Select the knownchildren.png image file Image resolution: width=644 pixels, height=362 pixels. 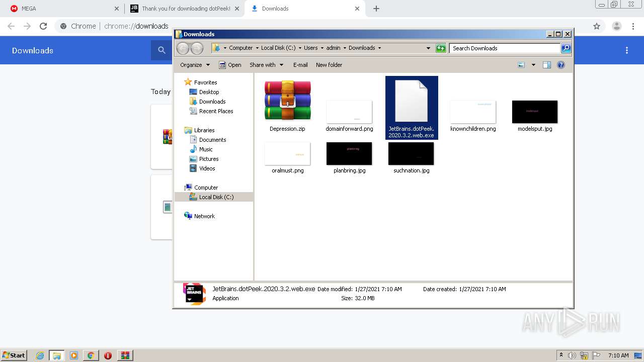coord(473,116)
